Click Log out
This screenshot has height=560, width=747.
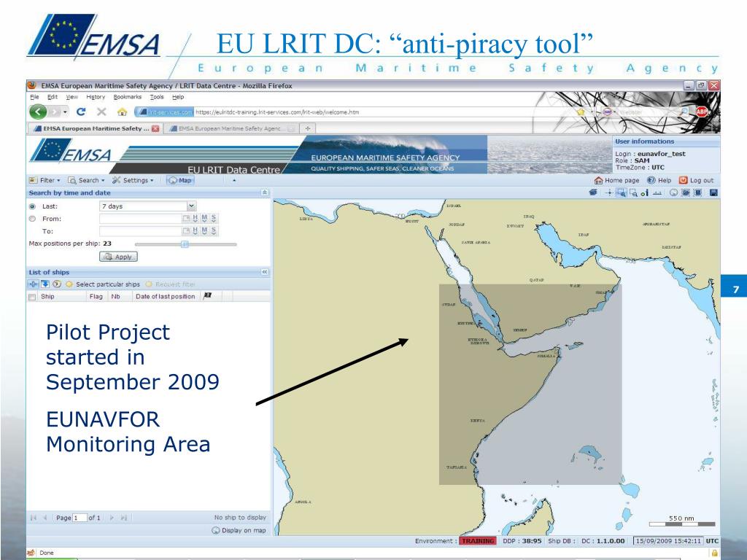[696, 180]
